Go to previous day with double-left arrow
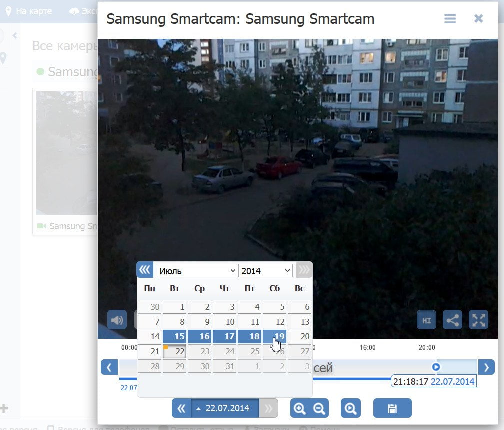504x430 pixels. coord(182,408)
